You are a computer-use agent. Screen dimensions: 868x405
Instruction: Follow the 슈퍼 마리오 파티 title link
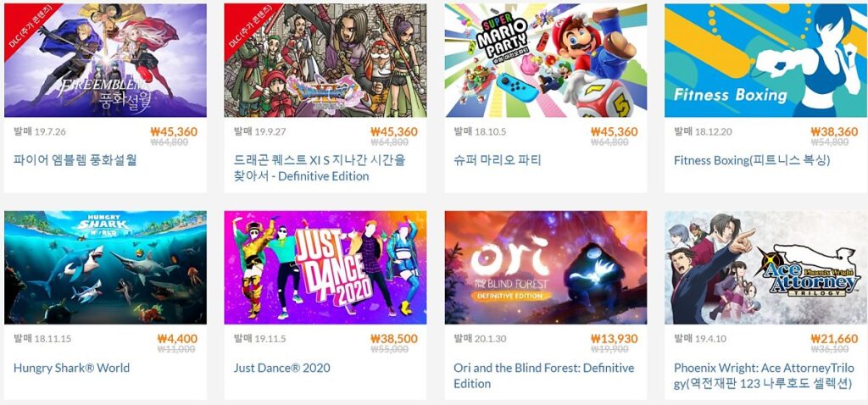pos(497,160)
